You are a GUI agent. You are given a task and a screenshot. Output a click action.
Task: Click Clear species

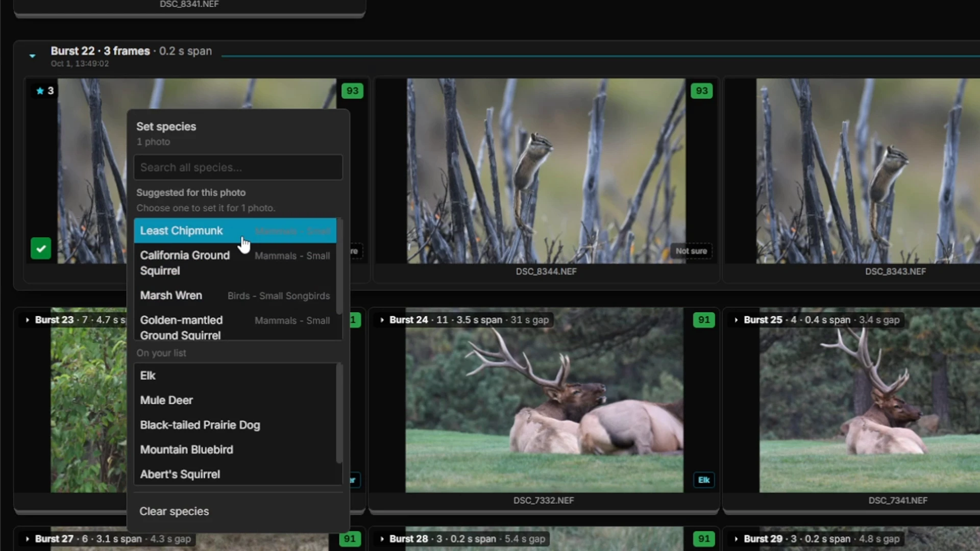pos(174,511)
